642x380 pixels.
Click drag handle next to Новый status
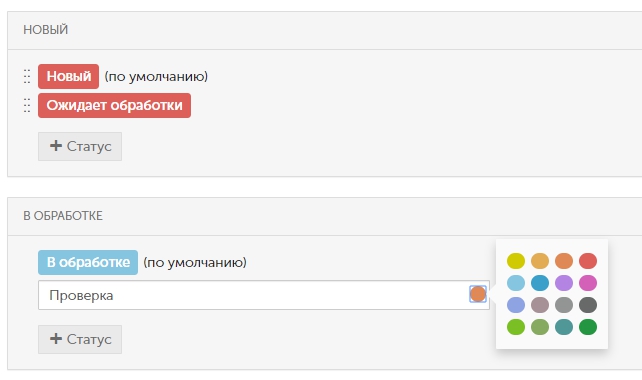point(27,76)
